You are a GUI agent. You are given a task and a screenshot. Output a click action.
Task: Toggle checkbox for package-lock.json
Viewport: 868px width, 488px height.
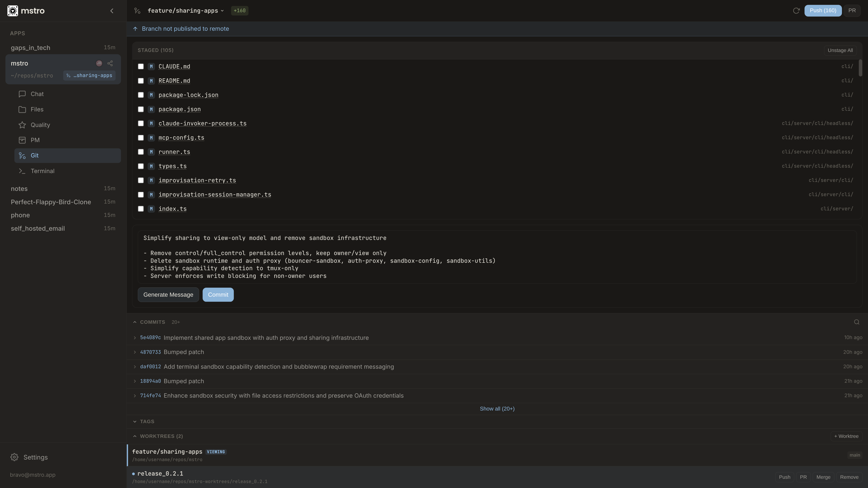coord(141,95)
